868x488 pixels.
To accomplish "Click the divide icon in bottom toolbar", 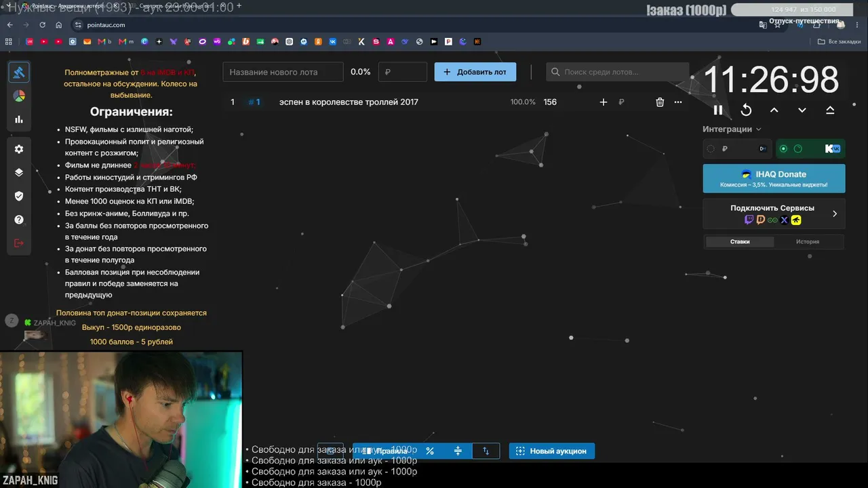I will pyautogui.click(x=458, y=451).
